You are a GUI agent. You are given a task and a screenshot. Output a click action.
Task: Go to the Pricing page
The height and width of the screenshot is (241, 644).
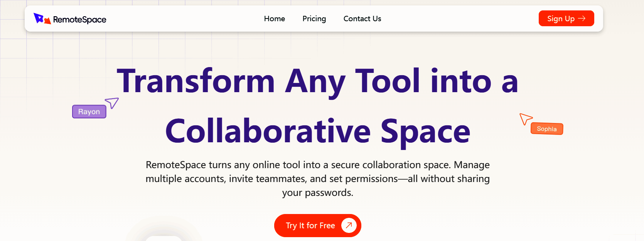coord(314,19)
